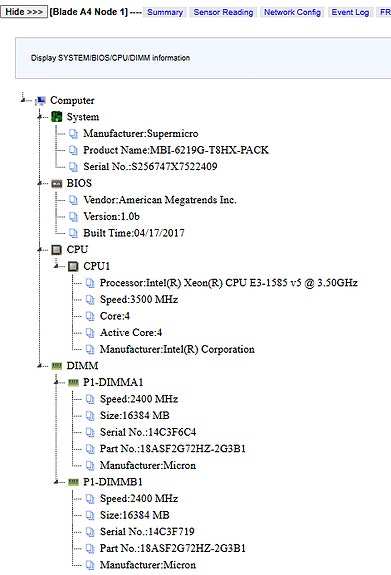Click document icon beside Vendor:American Megatrends
The image size is (391, 575).
(73, 200)
